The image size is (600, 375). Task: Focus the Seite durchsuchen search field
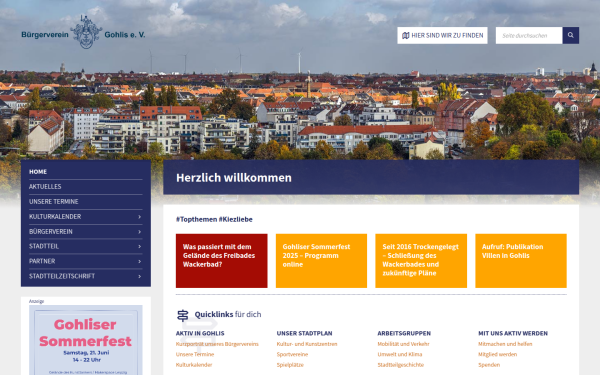[x=529, y=35]
